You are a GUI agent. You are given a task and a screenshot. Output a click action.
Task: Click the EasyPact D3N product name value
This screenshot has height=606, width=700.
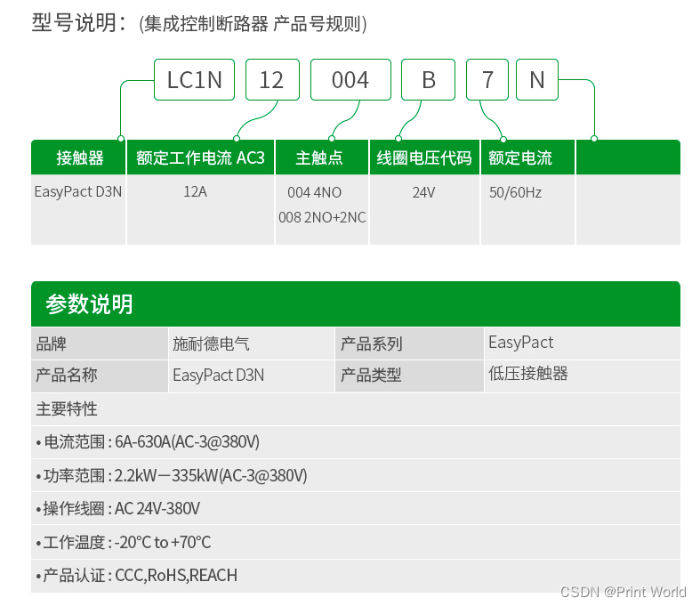pos(218,376)
